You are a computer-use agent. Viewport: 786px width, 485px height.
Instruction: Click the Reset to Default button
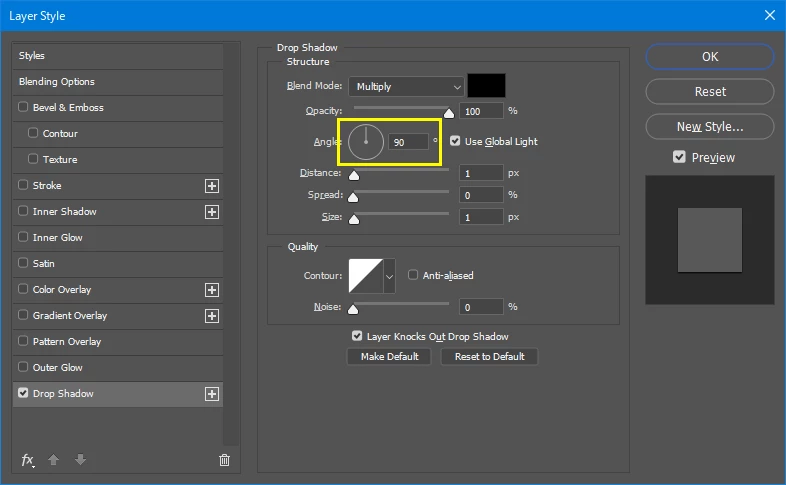(x=489, y=356)
